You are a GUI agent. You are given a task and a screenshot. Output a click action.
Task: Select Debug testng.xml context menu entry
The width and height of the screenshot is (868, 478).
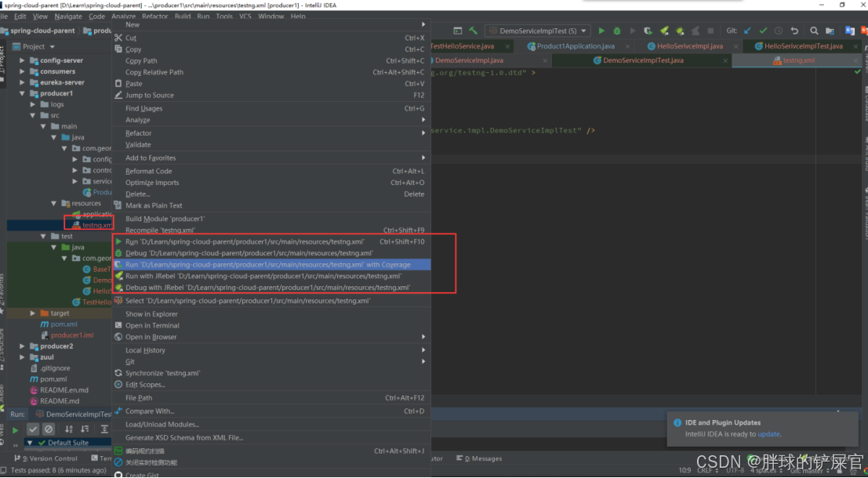271,253
